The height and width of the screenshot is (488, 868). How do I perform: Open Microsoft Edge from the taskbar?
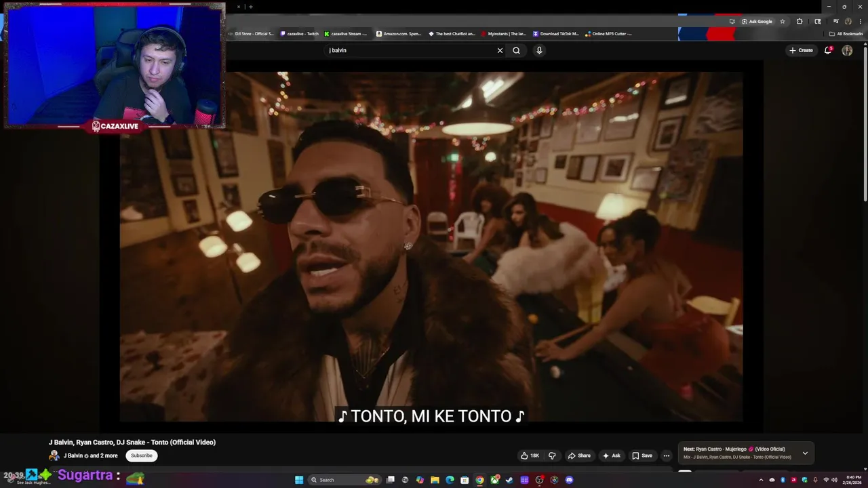pos(450,480)
